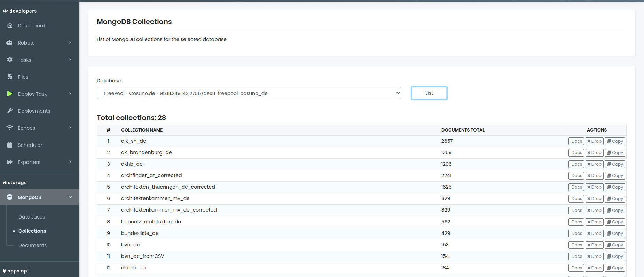Click the Echoes wifi icon

pos(10,128)
